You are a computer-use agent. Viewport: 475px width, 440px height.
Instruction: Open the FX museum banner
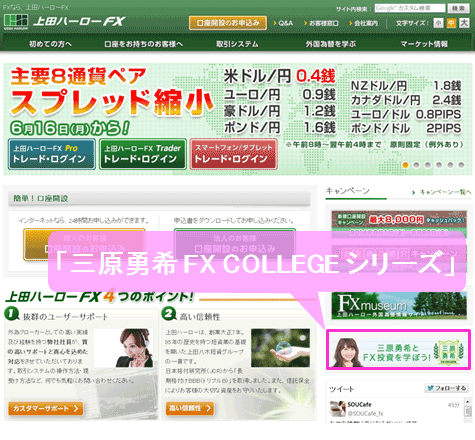point(399,306)
